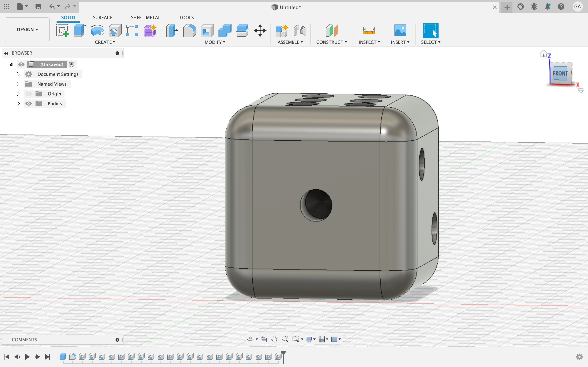Open the Joint tool
Screen dimensions: 588x367
pos(299,31)
